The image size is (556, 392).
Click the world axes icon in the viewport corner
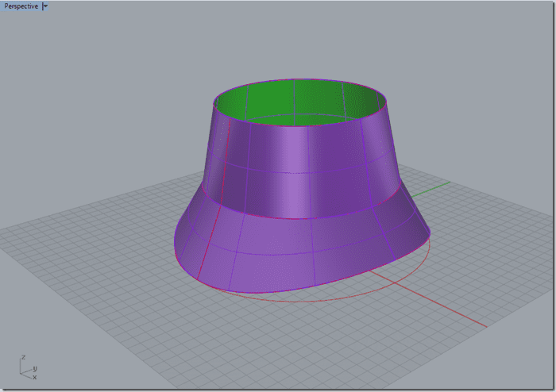tap(28, 367)
